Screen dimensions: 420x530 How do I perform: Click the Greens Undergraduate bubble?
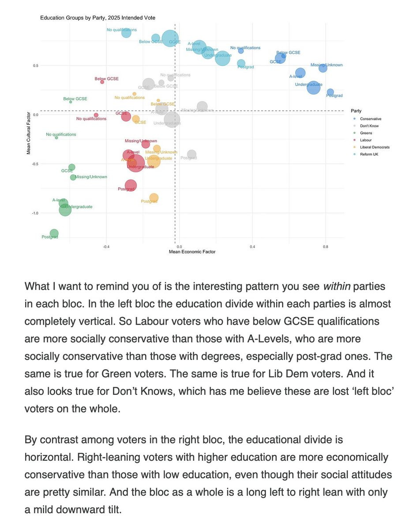(65, 210)
